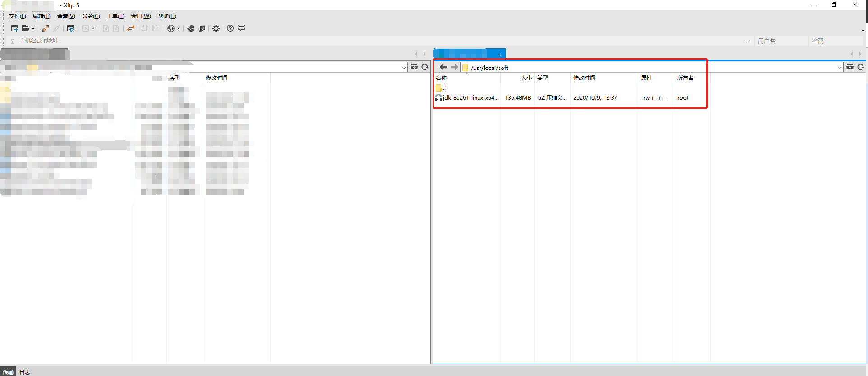Refresh the remote pane file list
Viewport: 868px width, 376px height.
coord(861,67)
